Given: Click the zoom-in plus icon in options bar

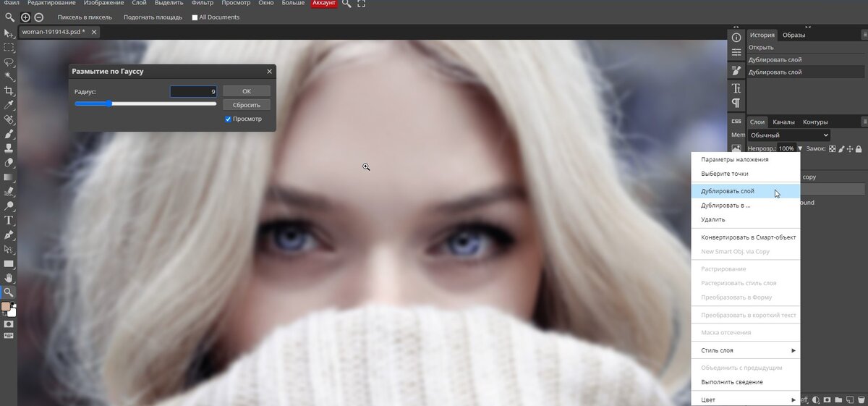Looking at the screenshot, I should (x=25, y=17).
